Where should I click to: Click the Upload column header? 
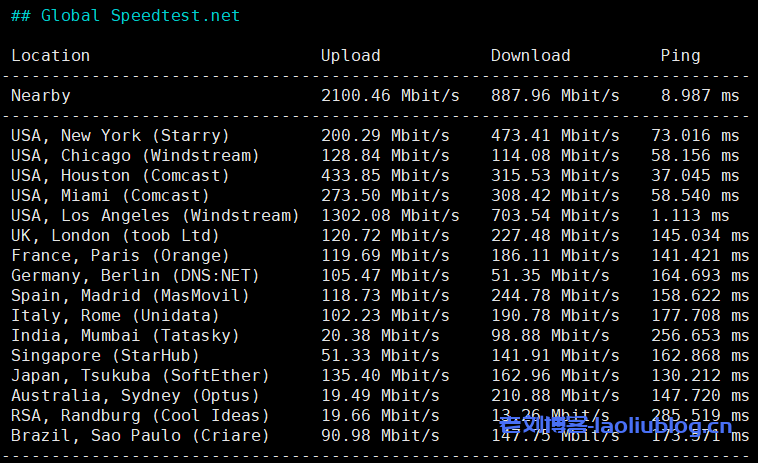click(350, 56)
